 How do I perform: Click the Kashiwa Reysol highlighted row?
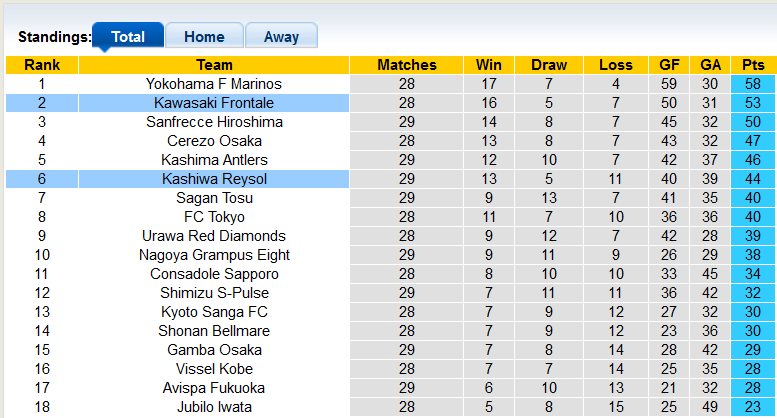point(214,179)
